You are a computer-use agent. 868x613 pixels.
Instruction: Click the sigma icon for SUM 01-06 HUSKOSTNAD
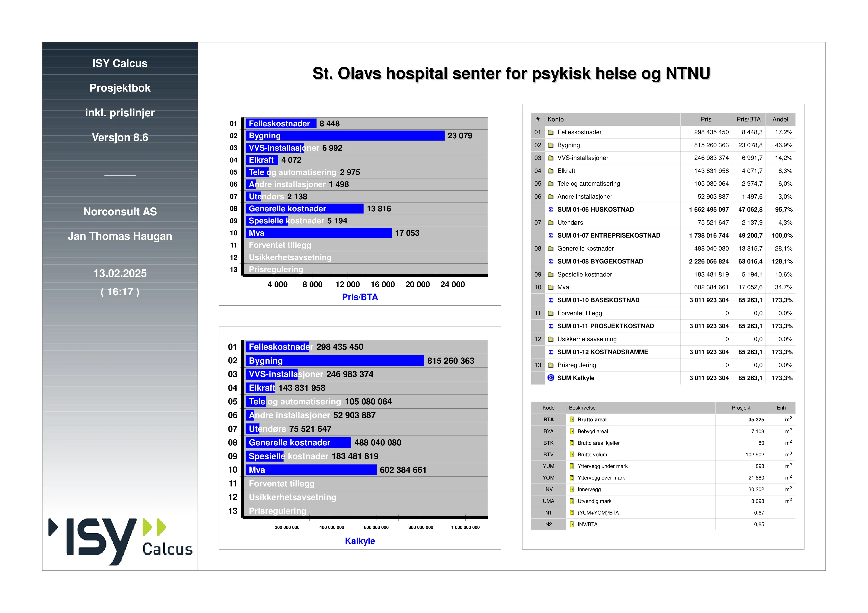(x=551, y=209)
